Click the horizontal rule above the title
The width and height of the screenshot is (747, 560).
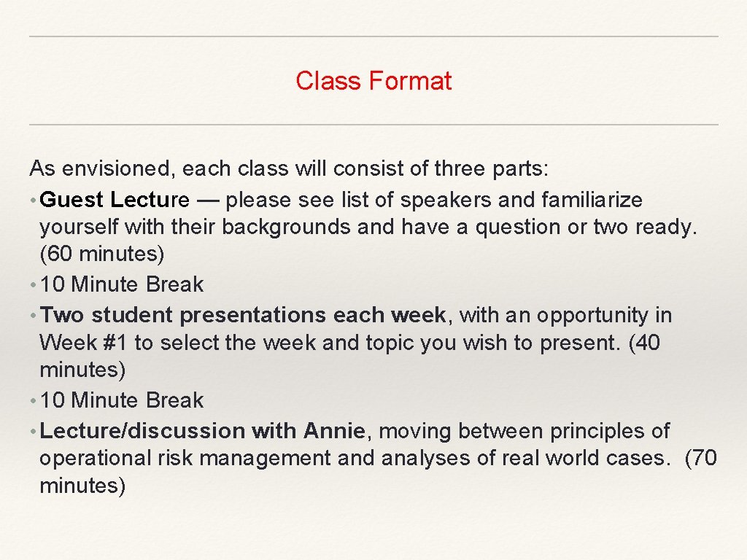click(x=373, y=36)
